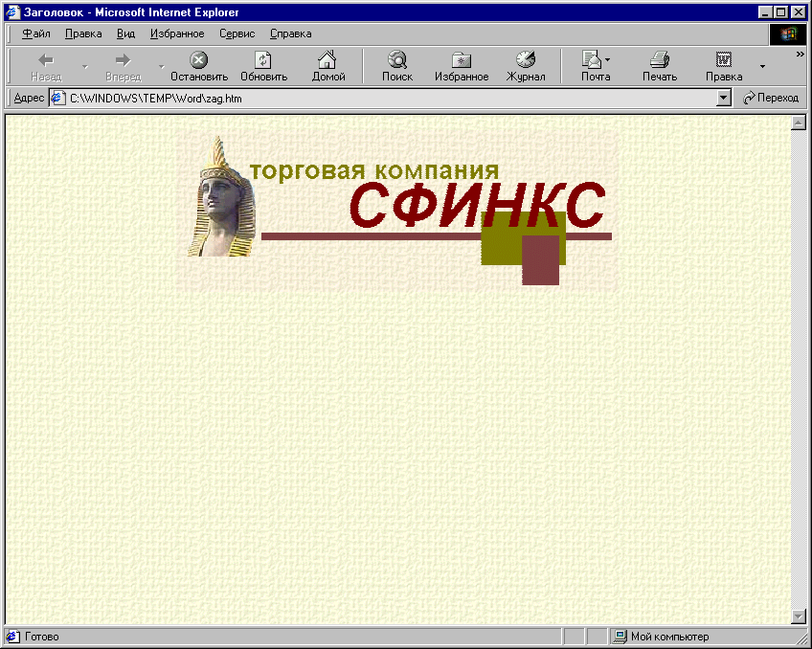This screenshot has width=812, height=649.
Task: Open the Файл menu
Action: tap(36, 34)
